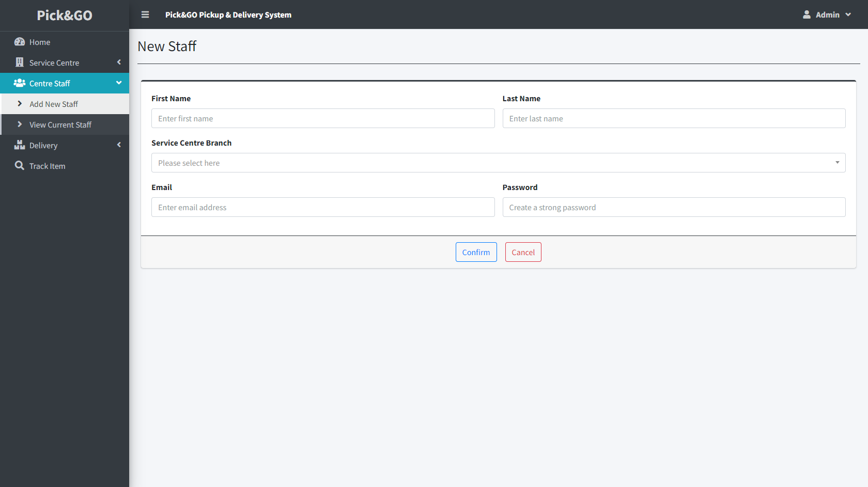The height and width of the screenshot is (487, 868).
Task: Open Track Item in the sidebar
Action: coord(65,166)
